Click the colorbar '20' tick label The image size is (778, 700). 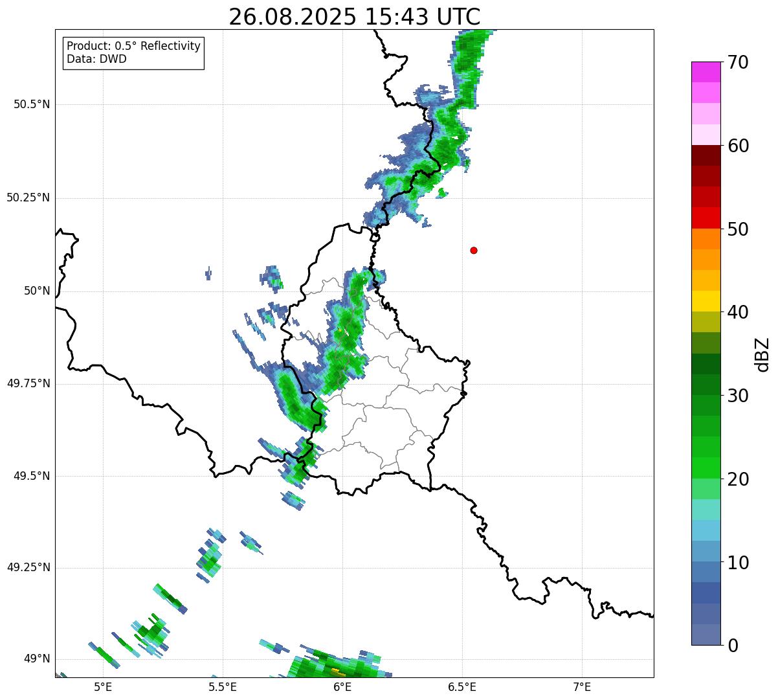click(x=739, y=479)
